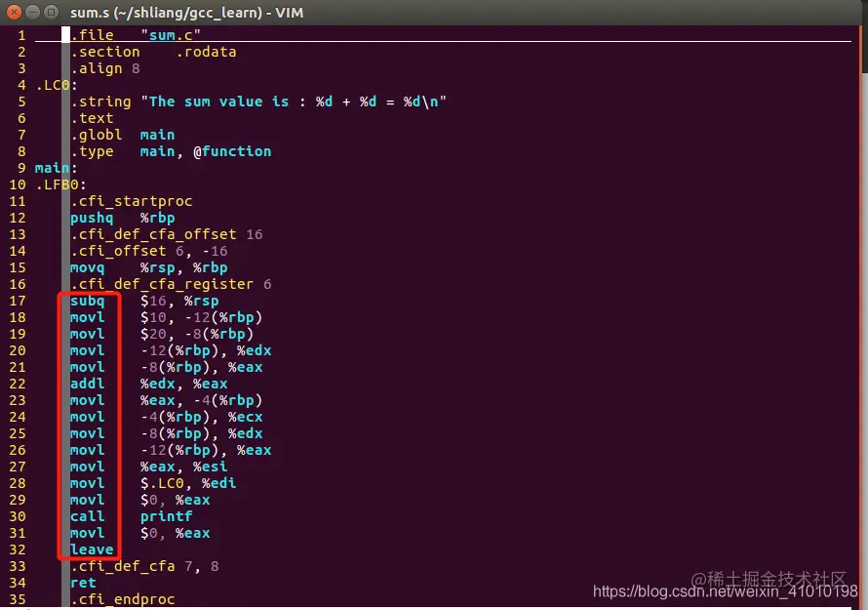
Task: Click .cfi_endproc on line 35
Action: [122, 600]
